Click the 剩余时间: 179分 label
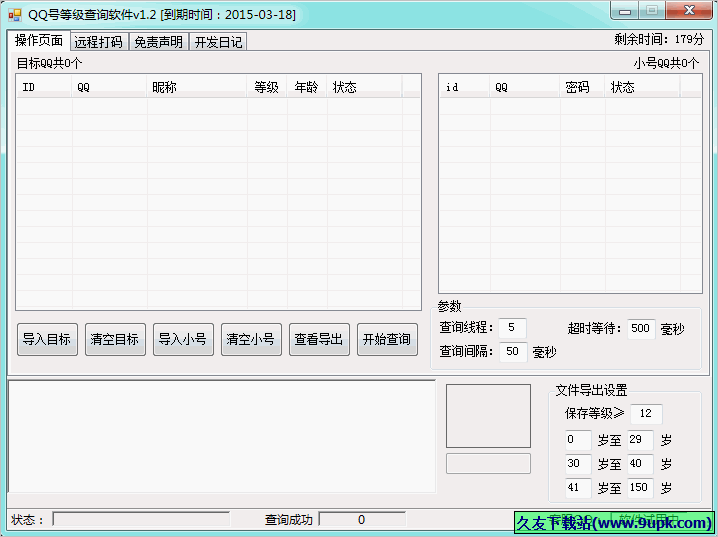This screenshot has width=718, height=537. click(659, 39)
